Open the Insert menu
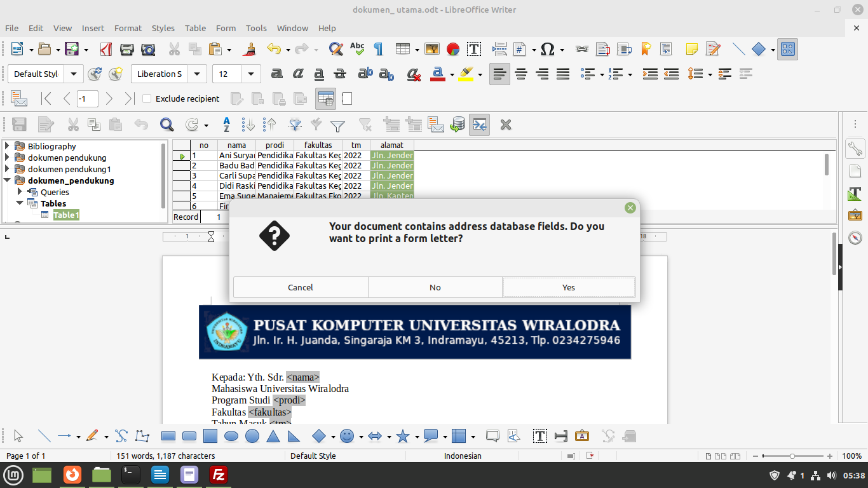The width and height of the screenshot is (868, 488). (x=93, y=28)
